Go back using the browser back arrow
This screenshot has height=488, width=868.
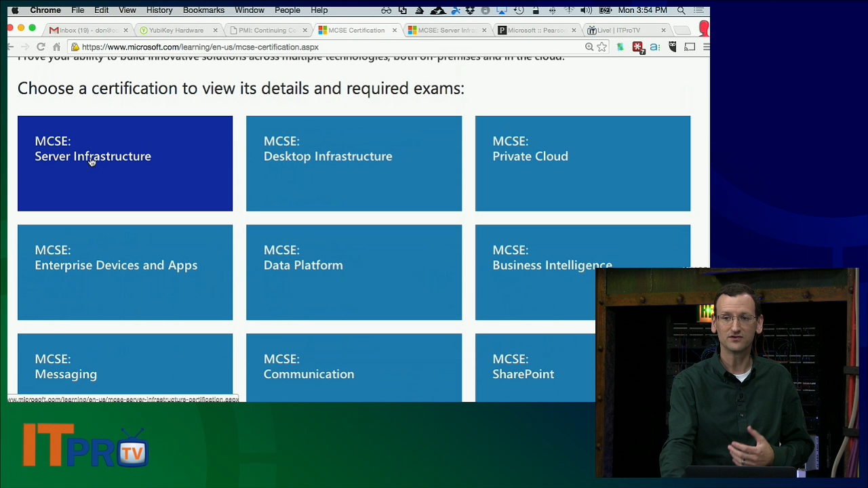pos(10,47)
